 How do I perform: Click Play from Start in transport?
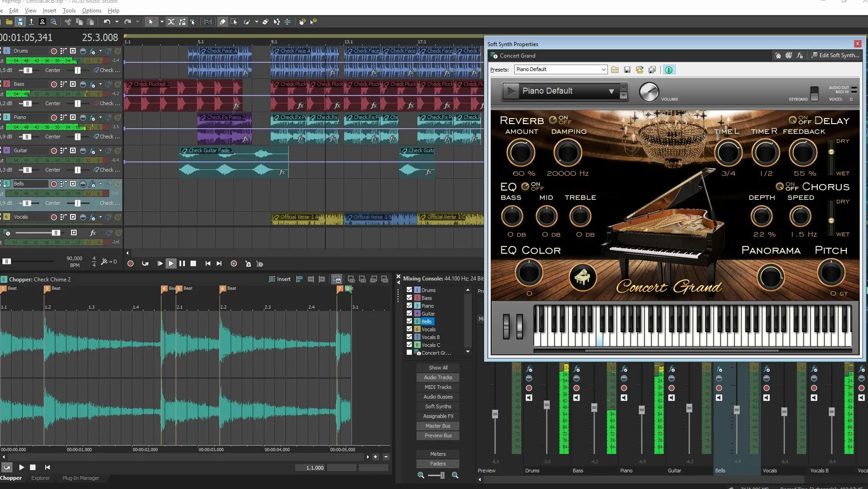(x=160, y=264)
